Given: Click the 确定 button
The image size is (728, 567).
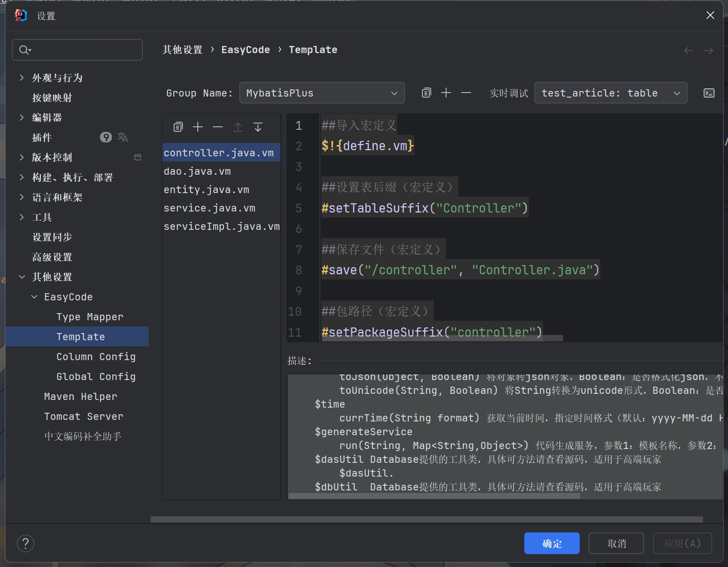Looking at the screenshot, I should click(552, 543).
